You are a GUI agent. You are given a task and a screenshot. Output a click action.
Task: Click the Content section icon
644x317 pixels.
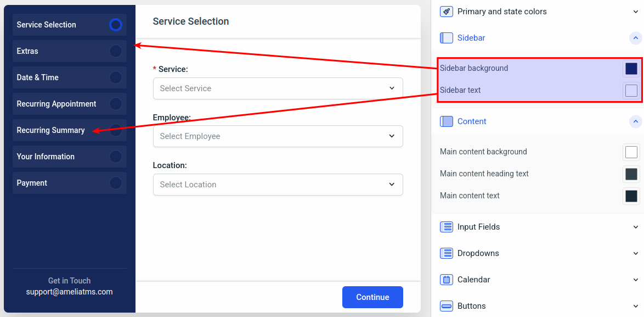[447, 121]
